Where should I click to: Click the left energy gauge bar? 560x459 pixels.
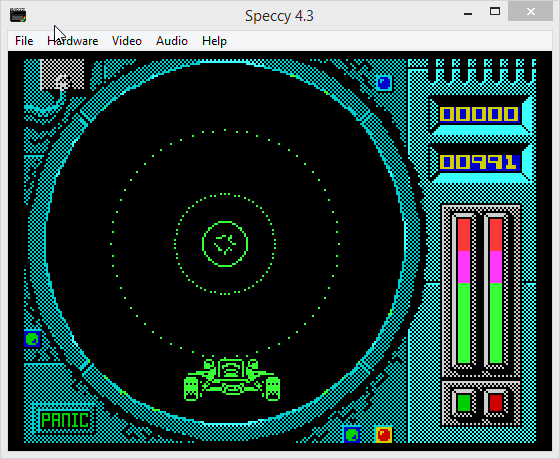click(x=464, y=291)
